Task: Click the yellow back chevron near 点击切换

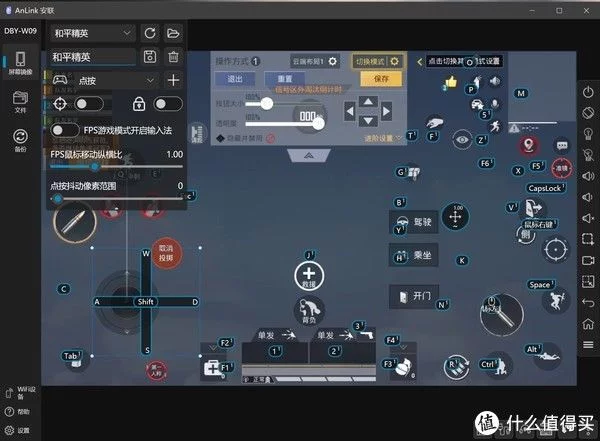Action: pyautogui.click(x=419, y=61)
